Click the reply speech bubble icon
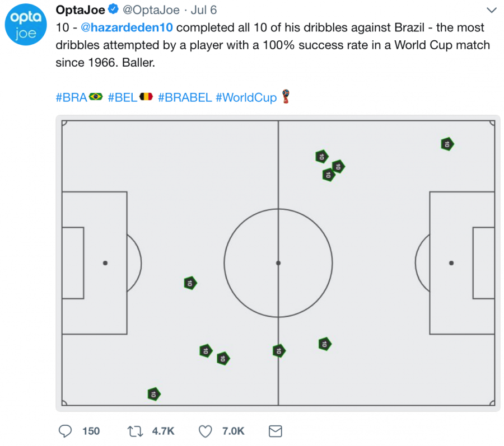The width and height of the screenshot is (504, 446). tap(66, 430)
